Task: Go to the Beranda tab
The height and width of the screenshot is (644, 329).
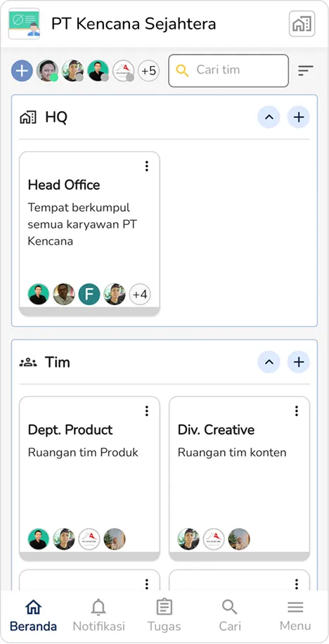Action: pyautogui.click(x=33, y=615)
